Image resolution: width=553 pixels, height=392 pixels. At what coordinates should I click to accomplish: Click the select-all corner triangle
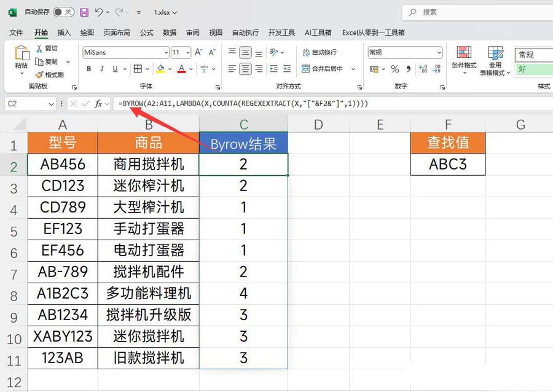(20, 125)
